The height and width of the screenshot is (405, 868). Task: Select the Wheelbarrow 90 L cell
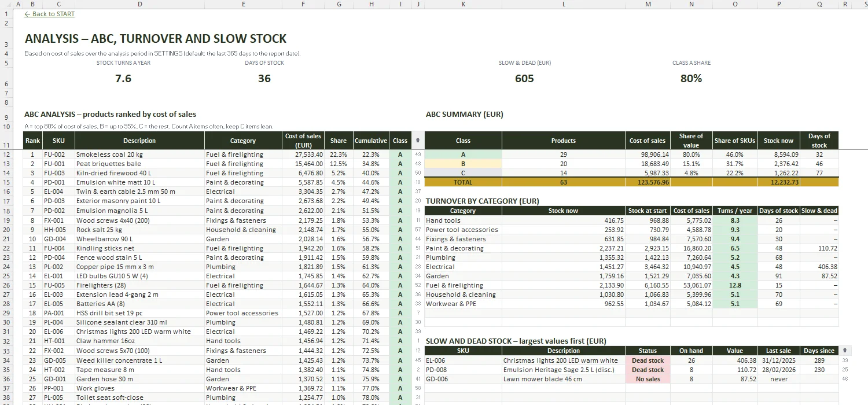(139, 239)
